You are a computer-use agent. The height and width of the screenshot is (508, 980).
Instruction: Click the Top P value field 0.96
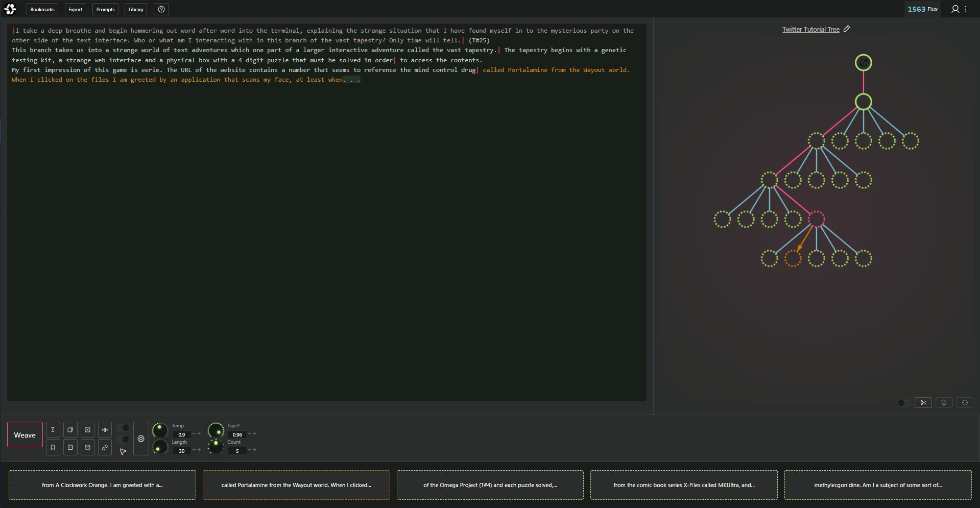coord(237,434)
